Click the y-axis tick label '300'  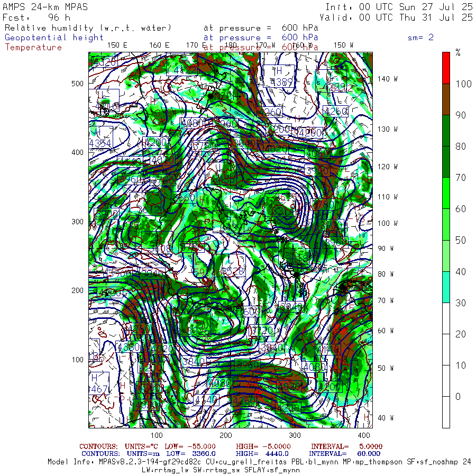[x=77, y=222]
